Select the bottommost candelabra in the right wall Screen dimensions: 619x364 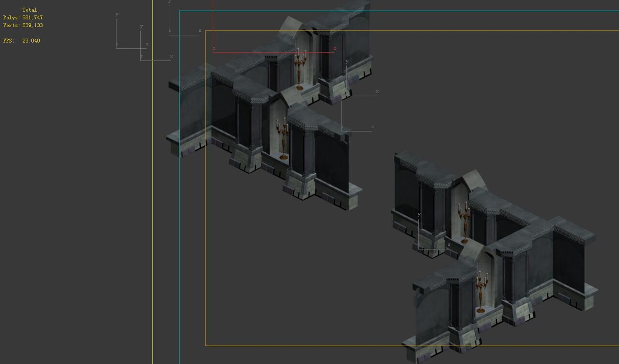(x=480, y=291)
